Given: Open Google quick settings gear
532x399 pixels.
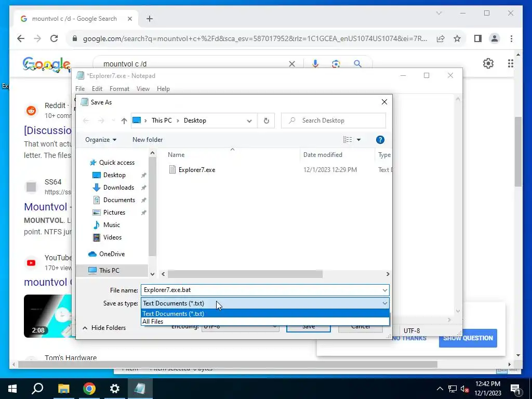Looking at the screenshot, I should pyautogui.click(x=488, y=63).
